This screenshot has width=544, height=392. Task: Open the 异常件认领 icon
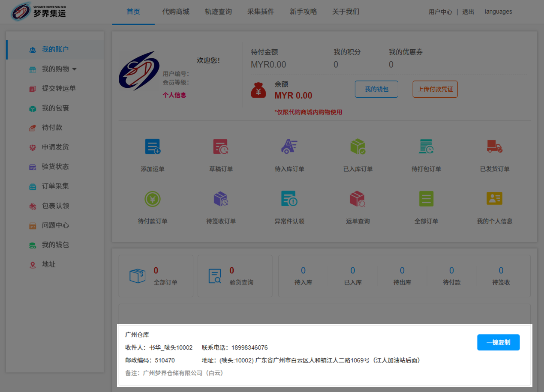pyautogui.click(x=289, y=199)
